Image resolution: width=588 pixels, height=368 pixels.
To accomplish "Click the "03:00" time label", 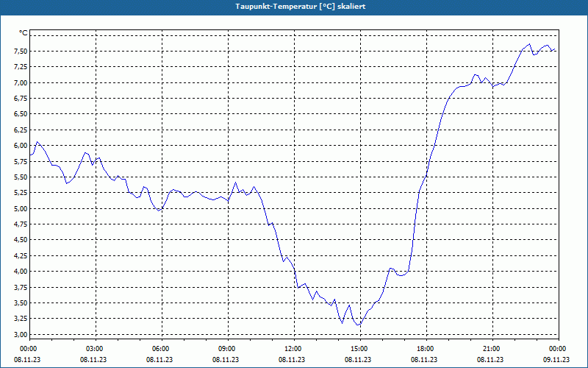I will 95,349.
